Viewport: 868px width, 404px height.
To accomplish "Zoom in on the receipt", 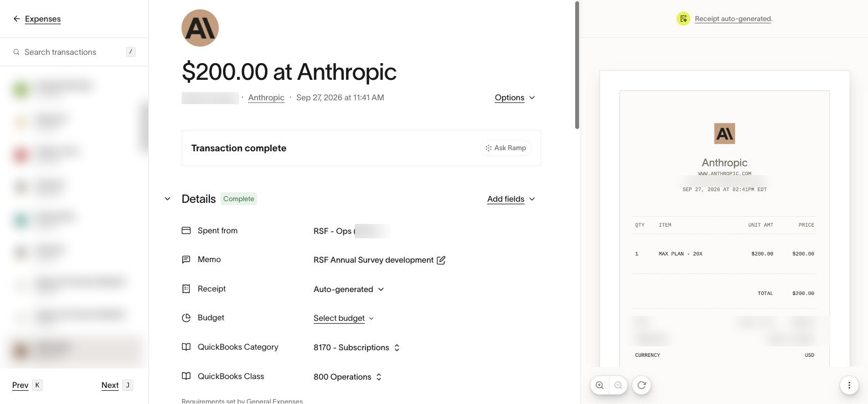I will point(600,385).
